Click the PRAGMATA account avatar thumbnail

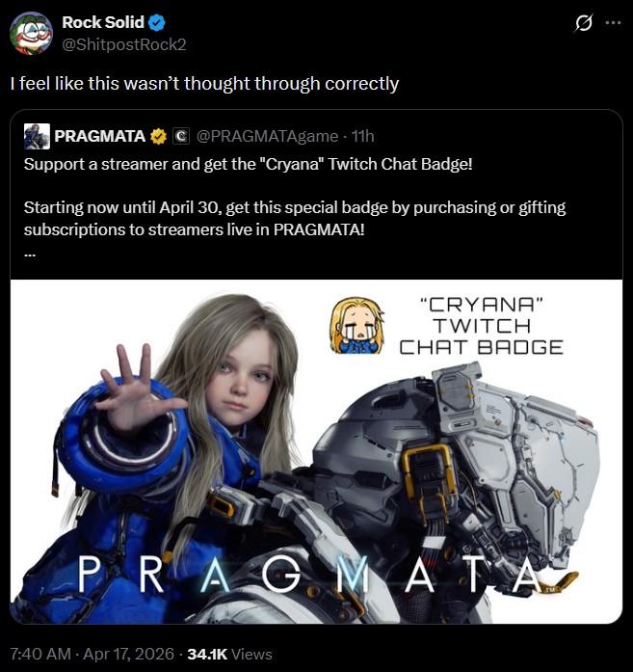[37, 136]
